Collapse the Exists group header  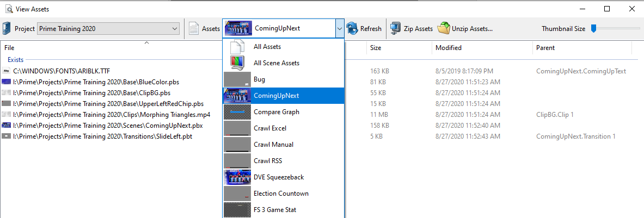point(15,60)
